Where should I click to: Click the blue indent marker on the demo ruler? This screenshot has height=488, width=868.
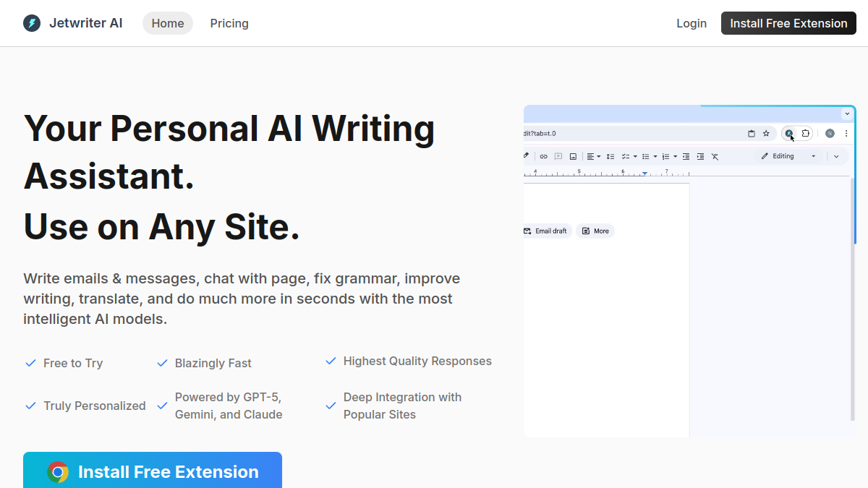click(644, 174)
